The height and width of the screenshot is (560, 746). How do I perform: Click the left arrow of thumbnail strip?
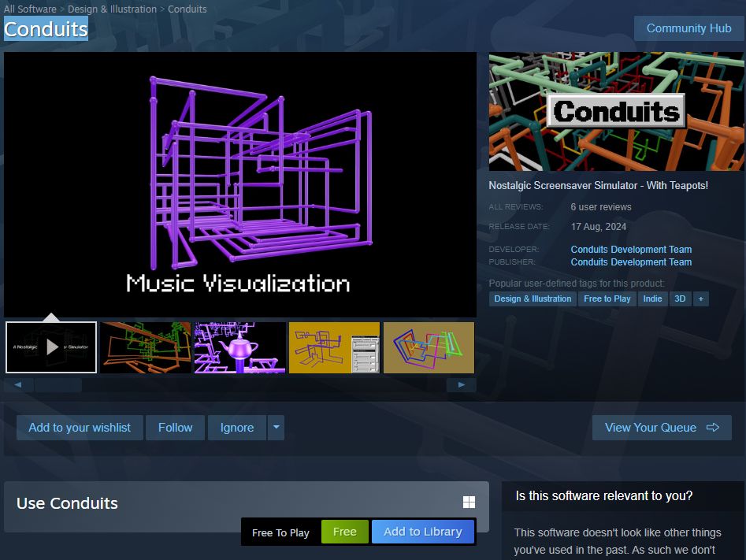pyautogui.click(x=18, y=384)
